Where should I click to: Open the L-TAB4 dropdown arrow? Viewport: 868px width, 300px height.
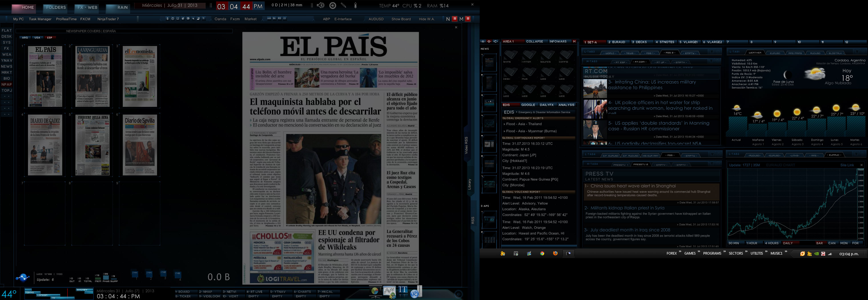(712, 154)
